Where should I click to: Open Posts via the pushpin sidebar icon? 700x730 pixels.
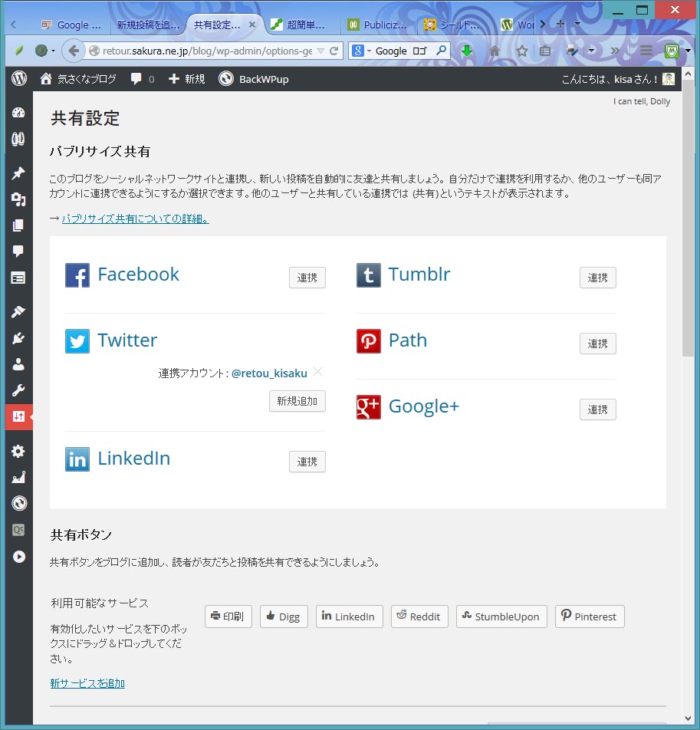18,173
